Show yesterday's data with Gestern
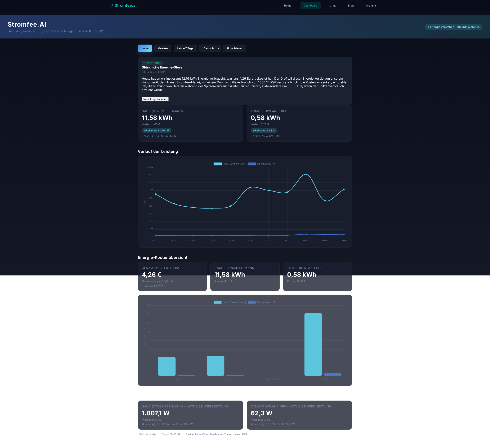The image size is (490, 448). tap(163, 48)
